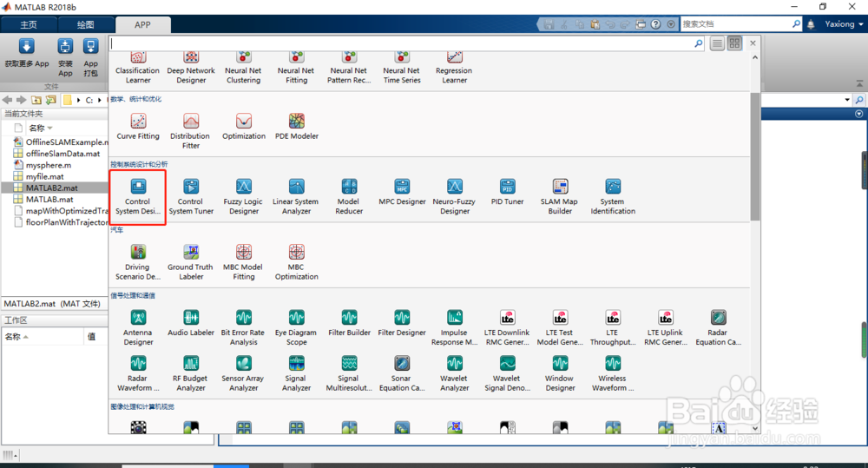Click the app gallery vertical scrollbar

tap(755, 157)
